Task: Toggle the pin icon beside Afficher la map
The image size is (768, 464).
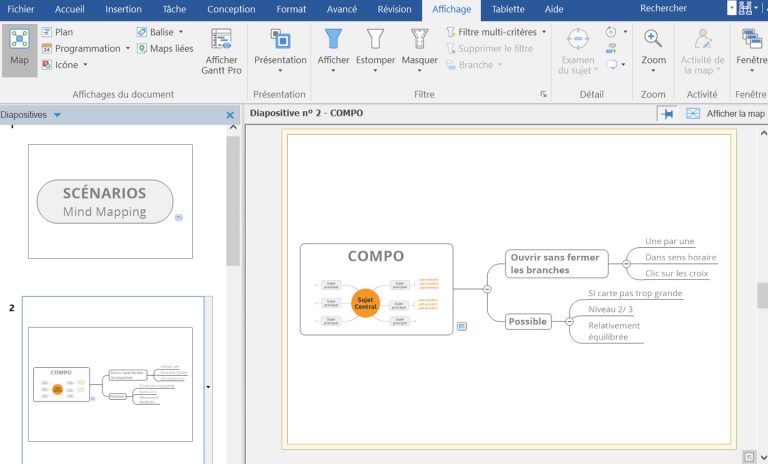Action: click(666, 114)
